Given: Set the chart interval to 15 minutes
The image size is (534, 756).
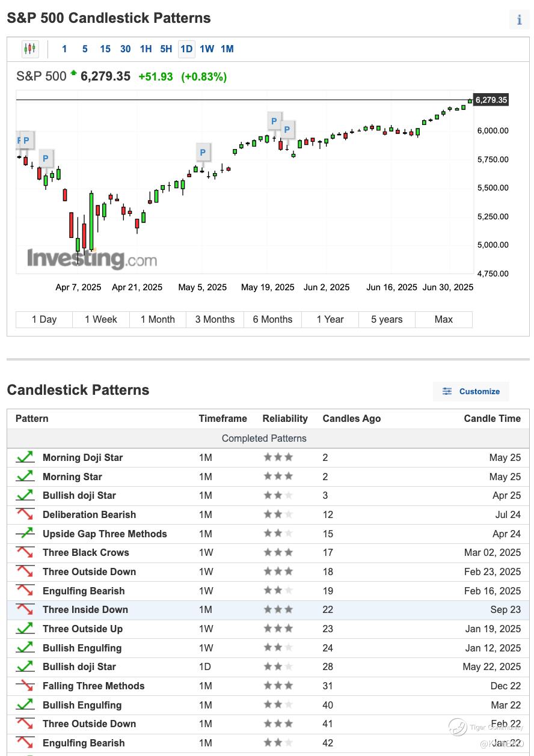Looking at the screenshot, I should click(105, 49).
